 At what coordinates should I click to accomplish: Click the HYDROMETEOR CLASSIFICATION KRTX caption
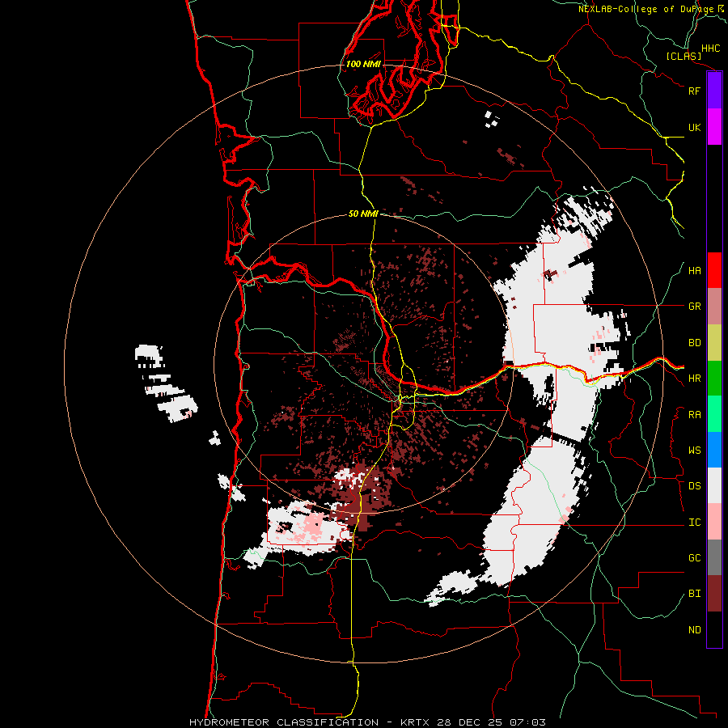click(367, 722)
